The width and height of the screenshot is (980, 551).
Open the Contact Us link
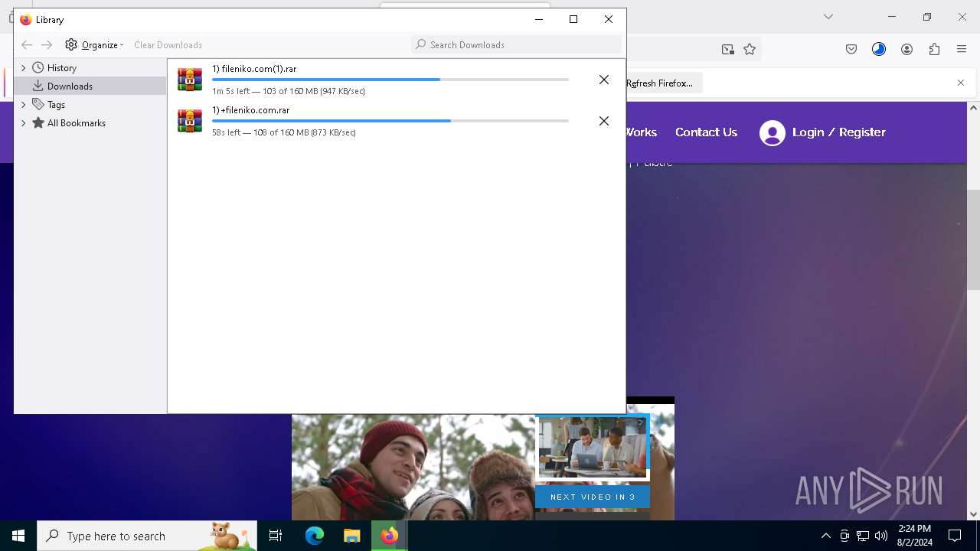point(706,132)
